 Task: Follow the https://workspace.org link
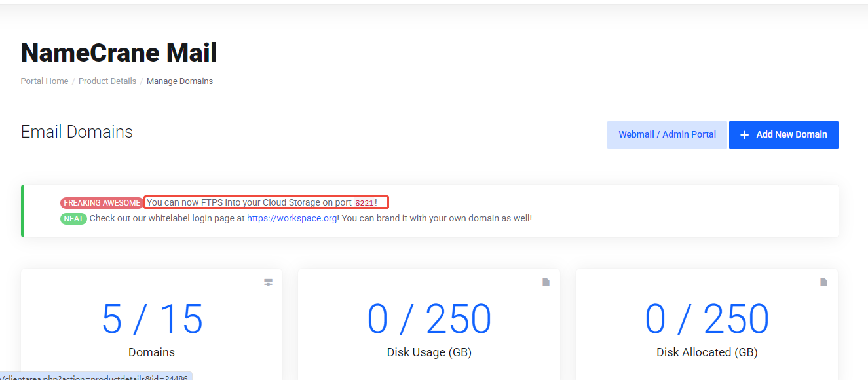[293, 218]
